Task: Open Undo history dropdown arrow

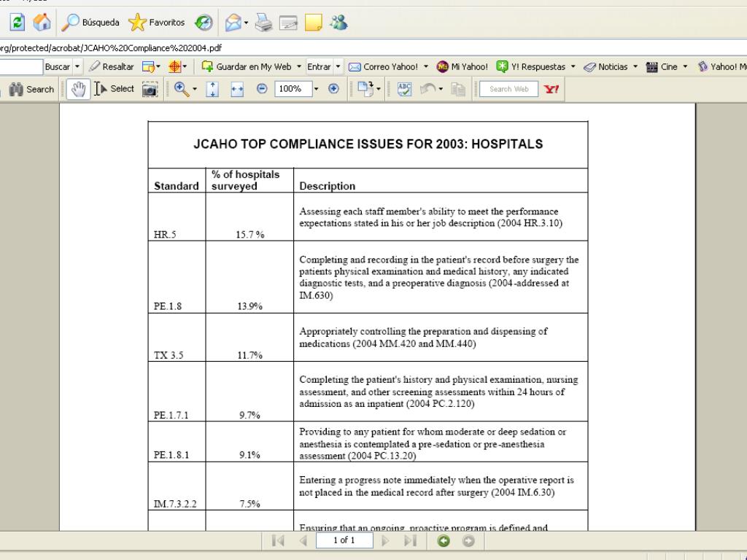Action: 441,89
